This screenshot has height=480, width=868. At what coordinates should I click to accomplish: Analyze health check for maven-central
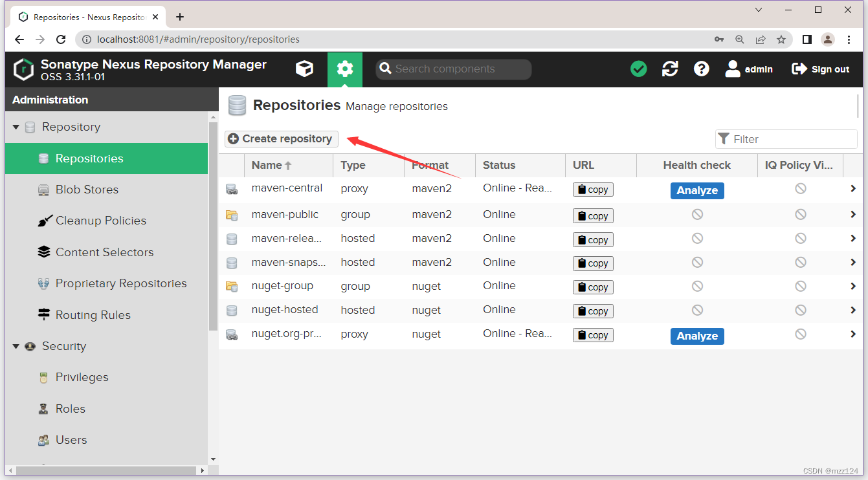click(x=697, y=190)
